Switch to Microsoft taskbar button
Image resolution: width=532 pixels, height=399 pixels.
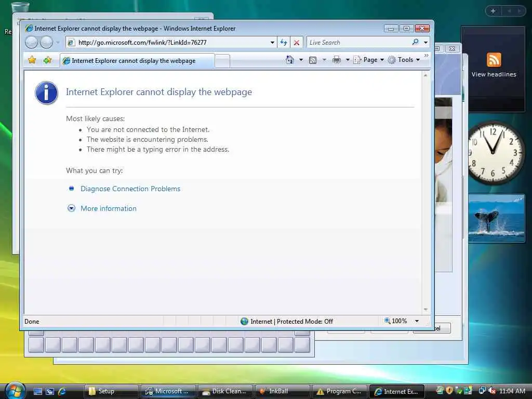click(168, 391)
